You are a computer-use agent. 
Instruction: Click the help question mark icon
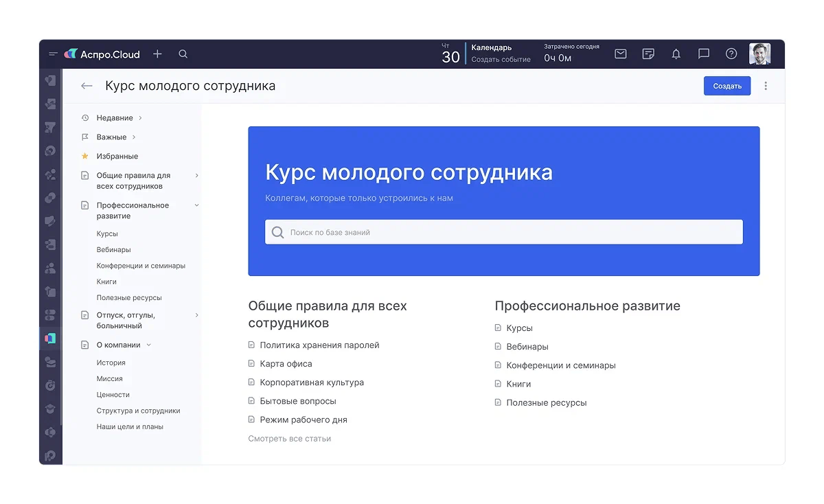tap(731, 54)
